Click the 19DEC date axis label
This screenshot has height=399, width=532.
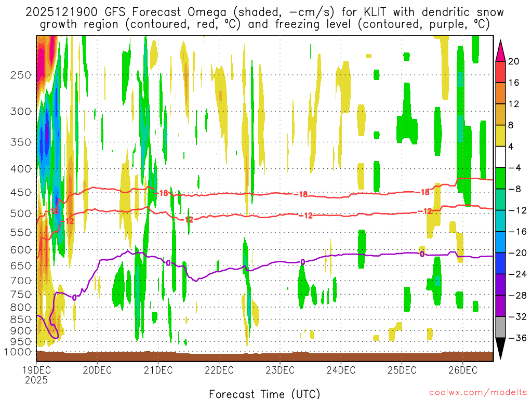[36, 370]
